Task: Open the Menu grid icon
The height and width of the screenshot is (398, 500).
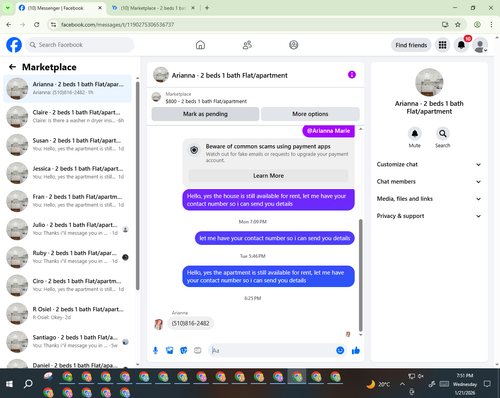Action: click(x=442, y=45)
